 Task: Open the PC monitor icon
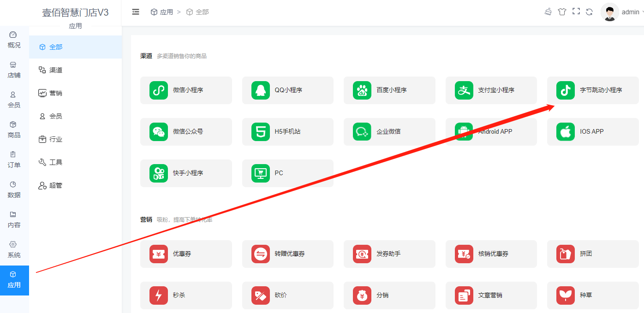coord(261,173)
